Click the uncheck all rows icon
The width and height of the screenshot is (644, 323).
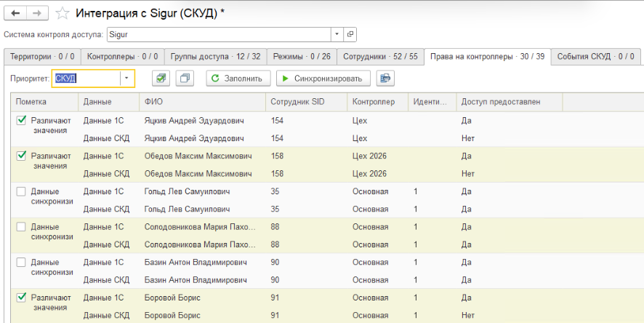click(x=185, y=78)
